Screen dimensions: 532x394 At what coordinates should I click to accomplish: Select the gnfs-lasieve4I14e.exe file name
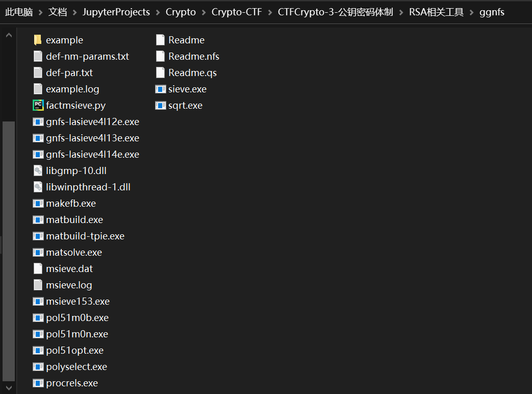(x=93, y=155)
